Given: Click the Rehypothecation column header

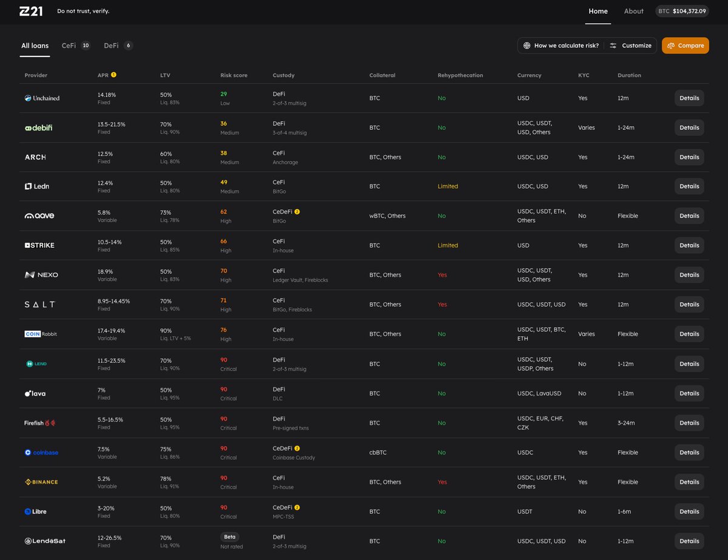Looking at the screenshot, I should coord(460,75).
